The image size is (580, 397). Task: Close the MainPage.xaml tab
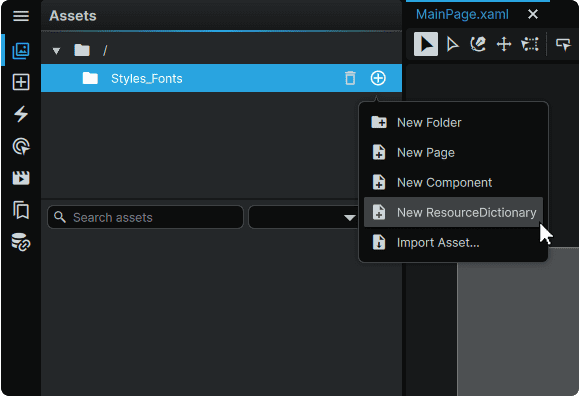click(x=533, y=14)
